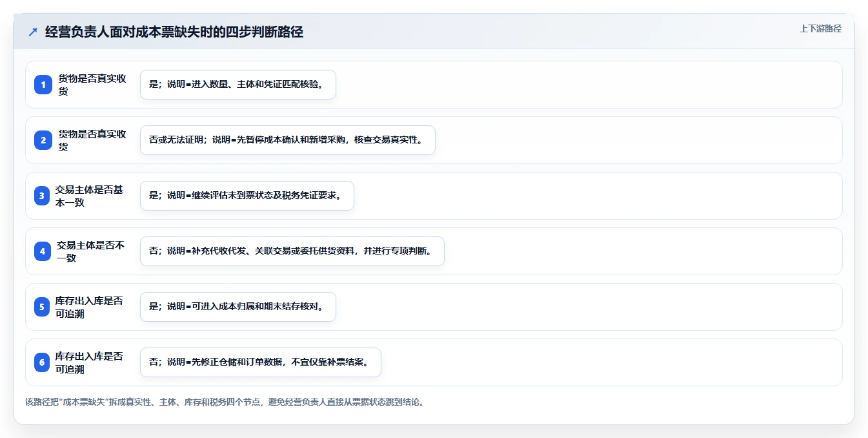Click step number badge 6

point(42,362)
